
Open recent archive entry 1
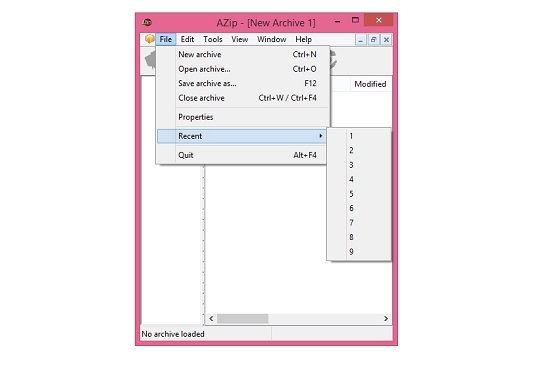[x=359, y=136]
